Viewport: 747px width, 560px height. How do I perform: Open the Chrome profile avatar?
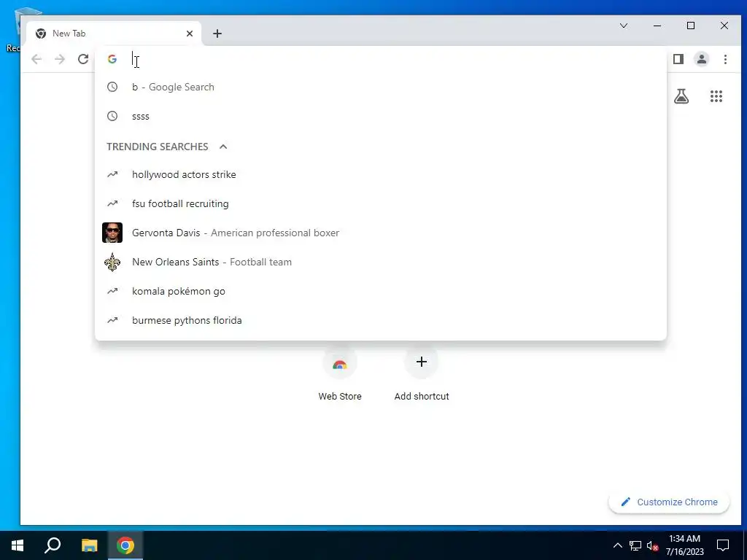702,59
